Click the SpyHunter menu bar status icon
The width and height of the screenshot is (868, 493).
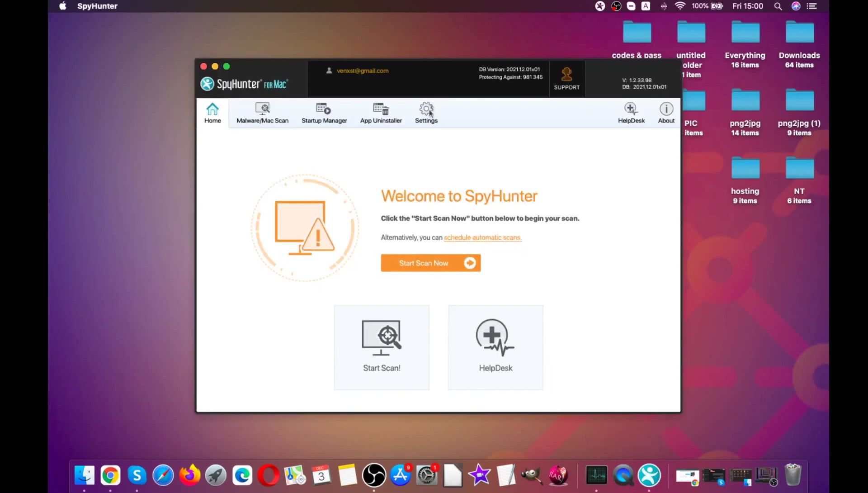click(x=600, y=6)
